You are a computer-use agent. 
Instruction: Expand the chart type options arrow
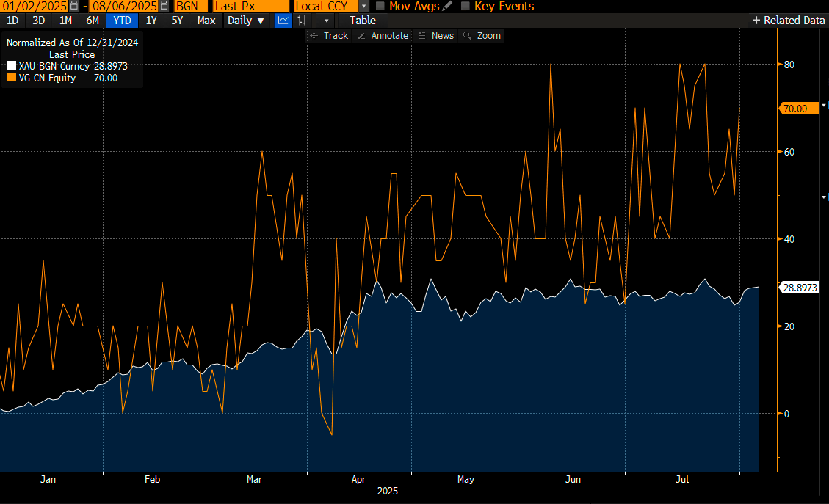click(x=326, y=21)
